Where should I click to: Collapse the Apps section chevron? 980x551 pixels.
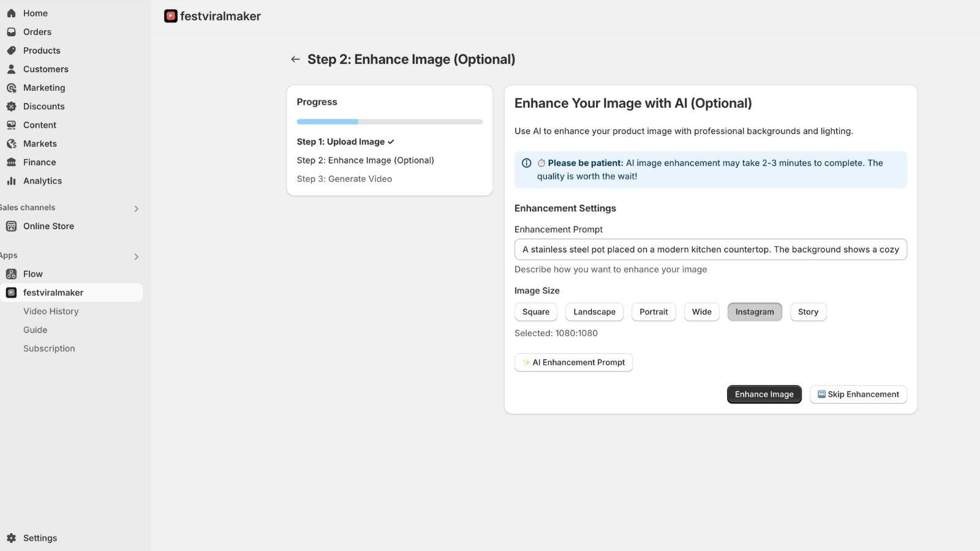click(x=136, y=257)
